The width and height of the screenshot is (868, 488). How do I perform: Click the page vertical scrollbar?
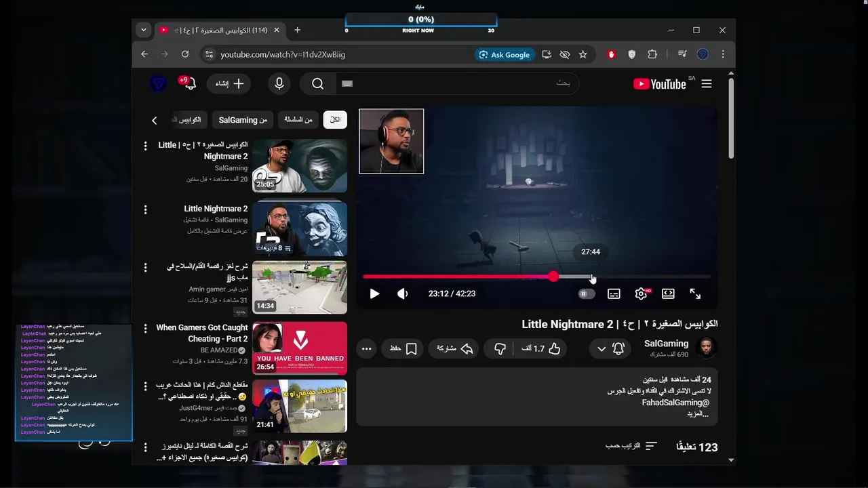click(731, 119)
